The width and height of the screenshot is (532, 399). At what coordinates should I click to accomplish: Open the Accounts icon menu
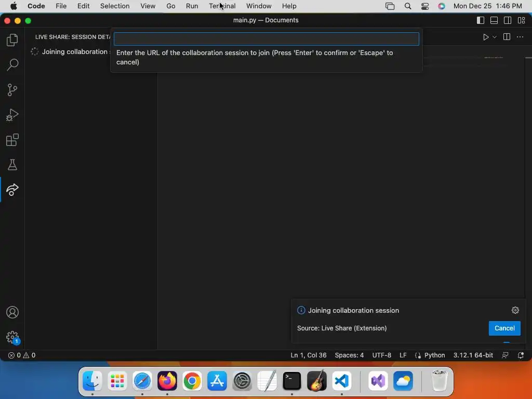coord(12,312)
